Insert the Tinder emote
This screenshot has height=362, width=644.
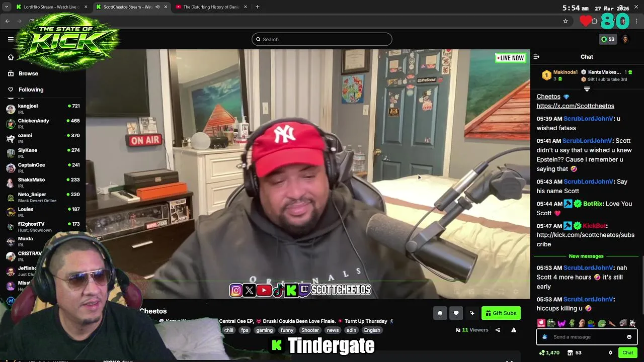pos(541,323)
